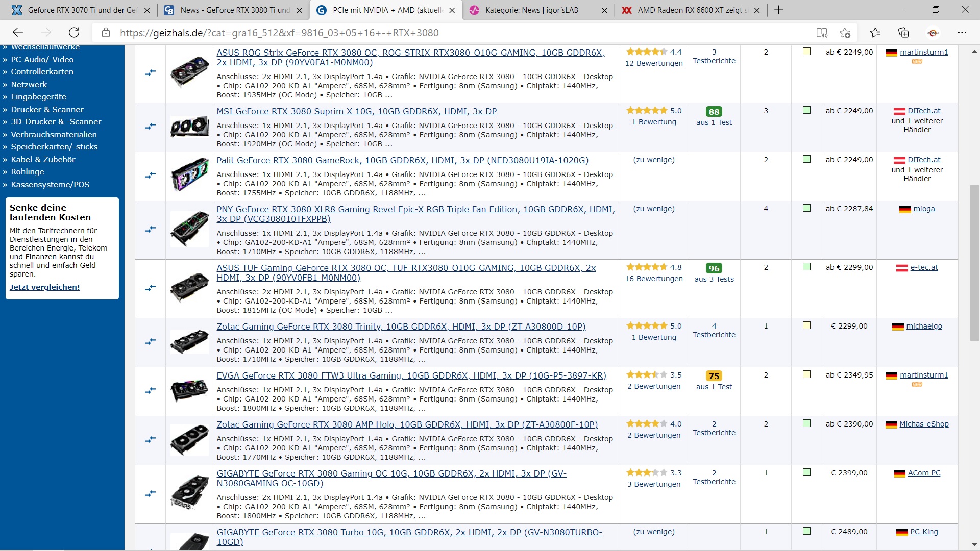Click the browser refresh icon
Screen dimensions: 980x551
coord(74,33)
